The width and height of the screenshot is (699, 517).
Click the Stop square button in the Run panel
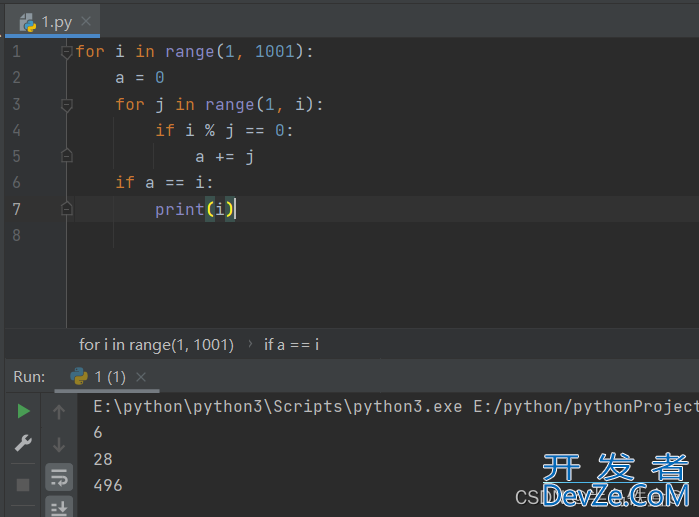tap(23, 484)
